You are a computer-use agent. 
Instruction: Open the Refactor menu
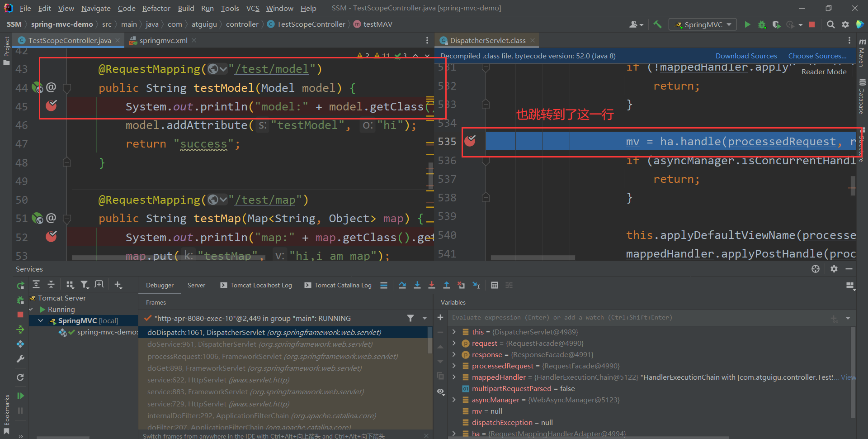(x=156, y=8)
